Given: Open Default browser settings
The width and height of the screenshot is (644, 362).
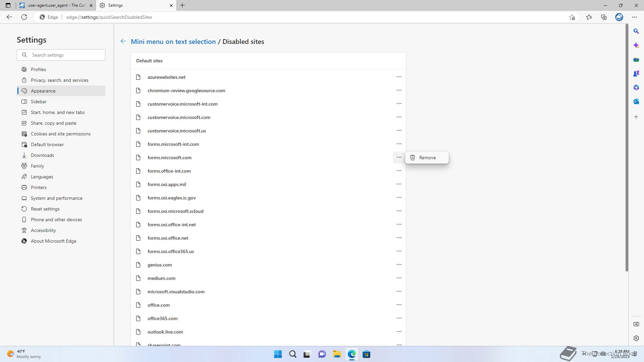Looking at the screenshot, I should [61, 144].
